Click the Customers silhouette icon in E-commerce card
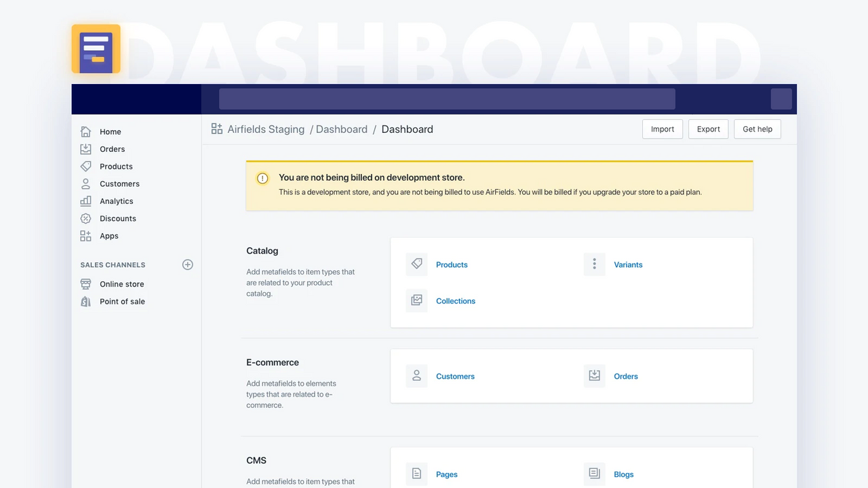 coord(416,375)
